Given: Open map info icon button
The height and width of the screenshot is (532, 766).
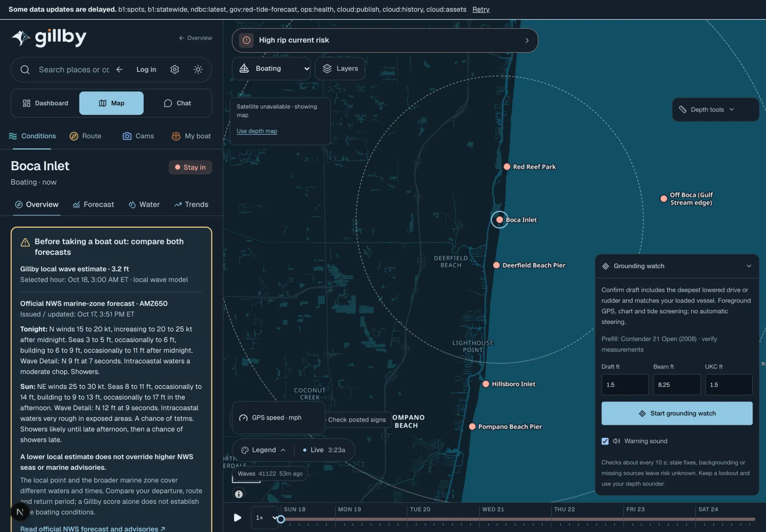Looking at the screenshot, I should pos(239,494).
